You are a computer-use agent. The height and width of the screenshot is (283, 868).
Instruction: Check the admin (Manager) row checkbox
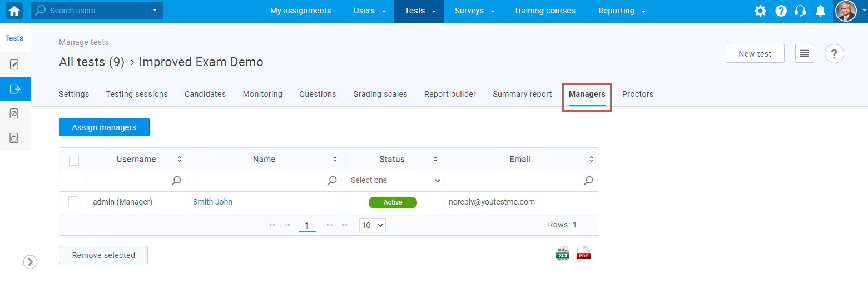(x=73, y=201)
